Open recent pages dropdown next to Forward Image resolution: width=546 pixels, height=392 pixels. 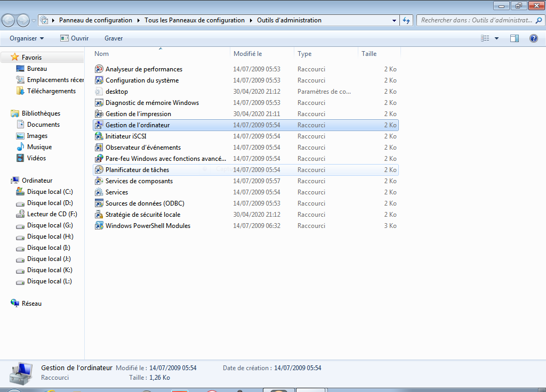(x=34, y=21)
